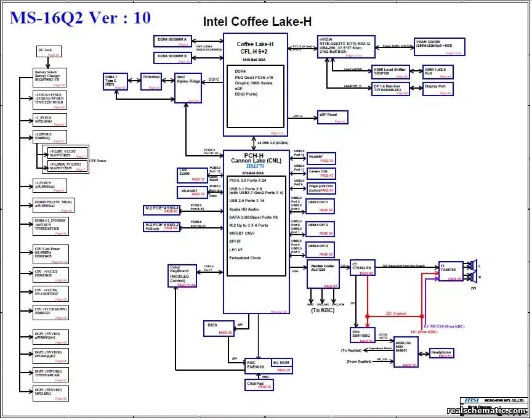The height and width of the screenshot is (420, 532).
Task: Select the +3VSUS/+5VSUS TPS51225 block
Action: pyautogui.click(x=50, y=100)
